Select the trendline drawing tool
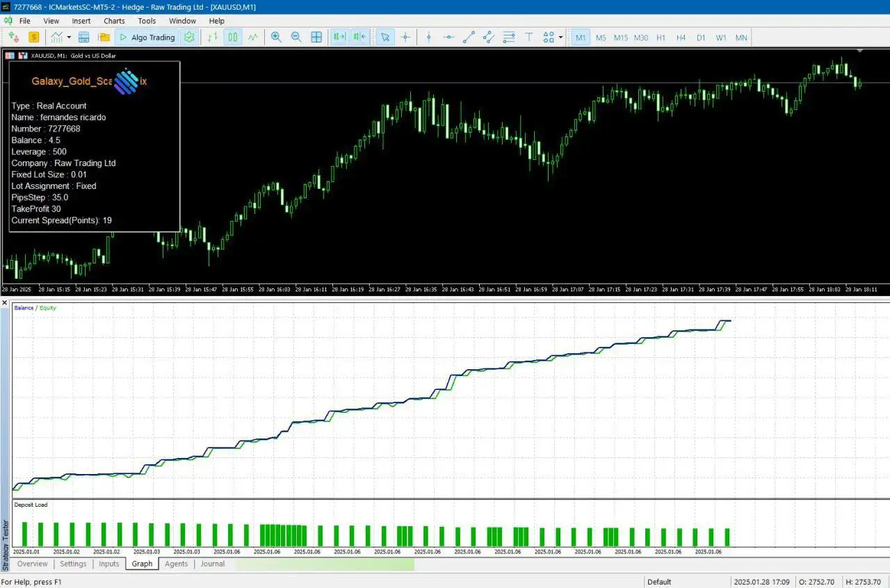 tap(469, 38)
